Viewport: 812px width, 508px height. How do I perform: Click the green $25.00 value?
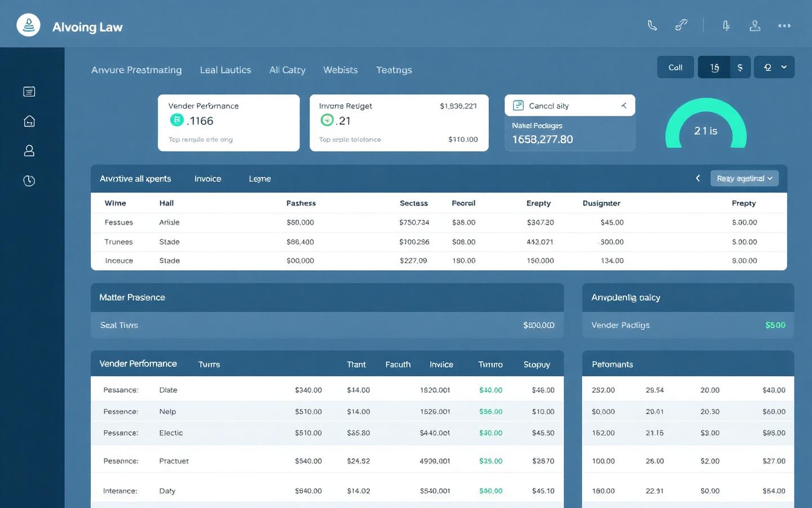(x=491, y=461)
